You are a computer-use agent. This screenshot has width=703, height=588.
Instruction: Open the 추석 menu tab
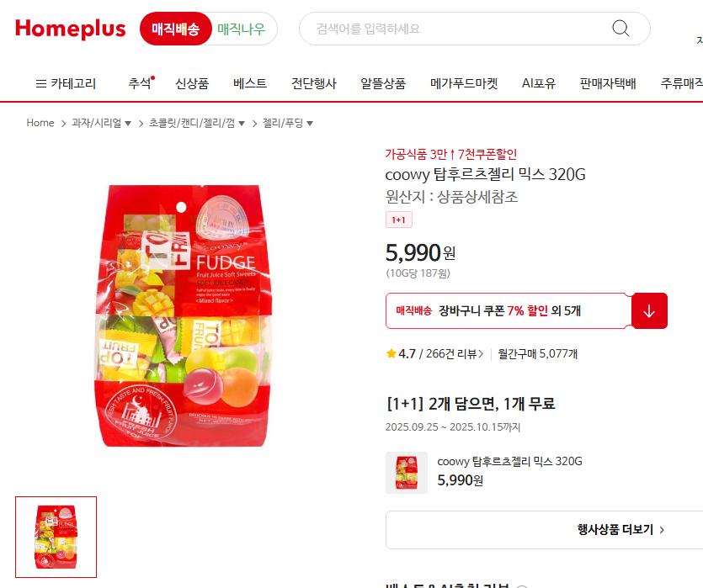pos(141,83)
